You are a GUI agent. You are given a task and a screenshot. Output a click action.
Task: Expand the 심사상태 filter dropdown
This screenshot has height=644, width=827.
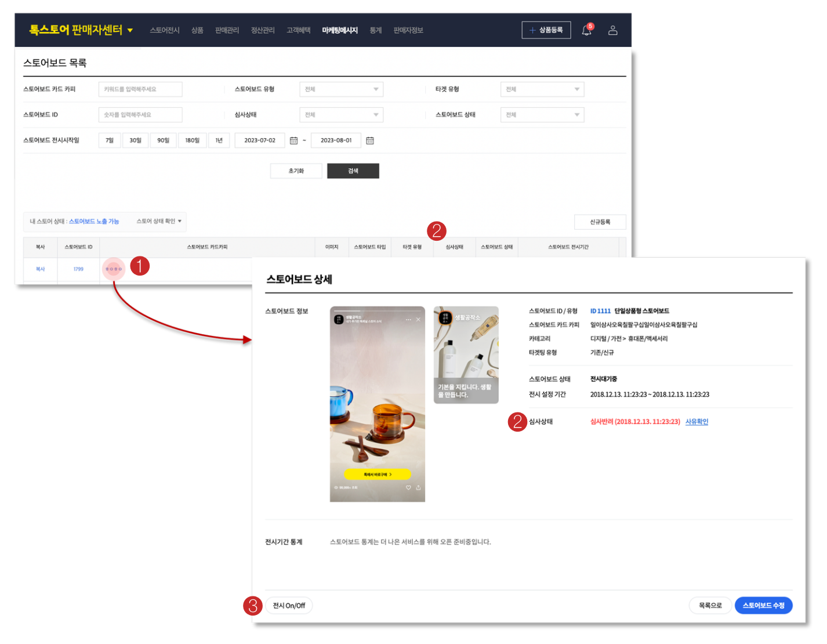[341, 115]
